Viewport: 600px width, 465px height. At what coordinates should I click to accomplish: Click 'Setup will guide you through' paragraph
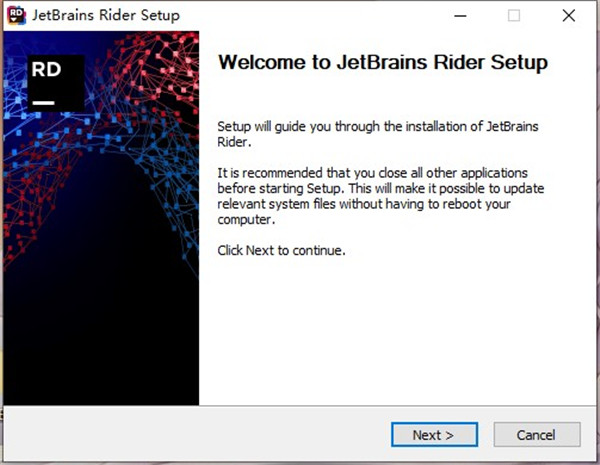click(x=378, y=134)
